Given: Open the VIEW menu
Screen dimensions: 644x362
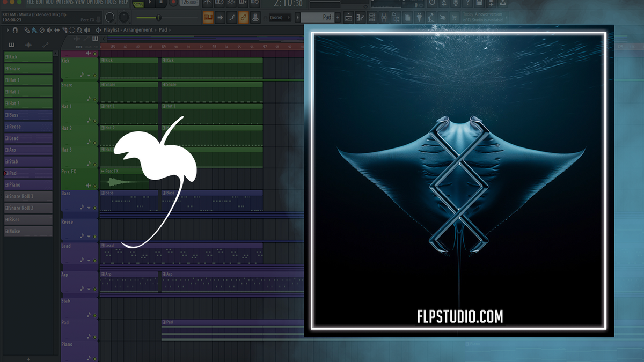Looking at the screenshot, I should click(x=80, y=2).
